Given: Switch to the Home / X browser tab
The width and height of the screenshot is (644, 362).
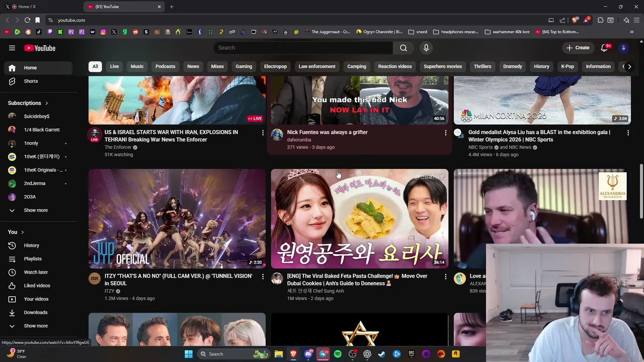Looking at the screenshot, I should 41,7.
